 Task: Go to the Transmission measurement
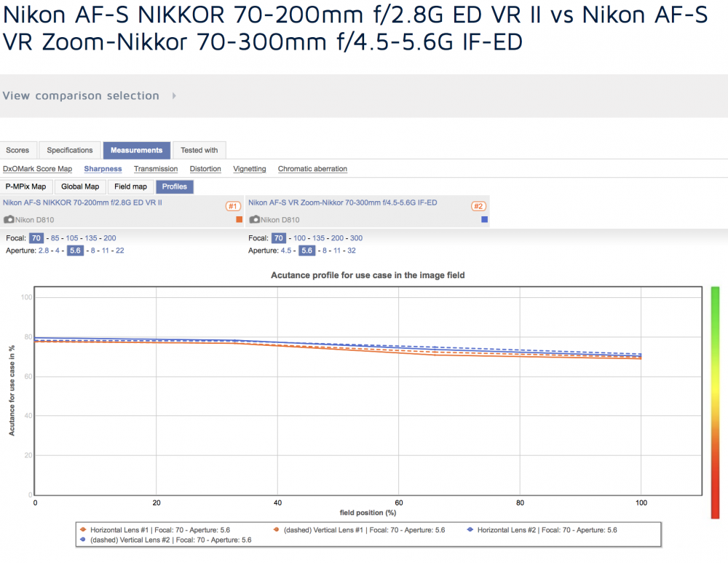(156, 169)
